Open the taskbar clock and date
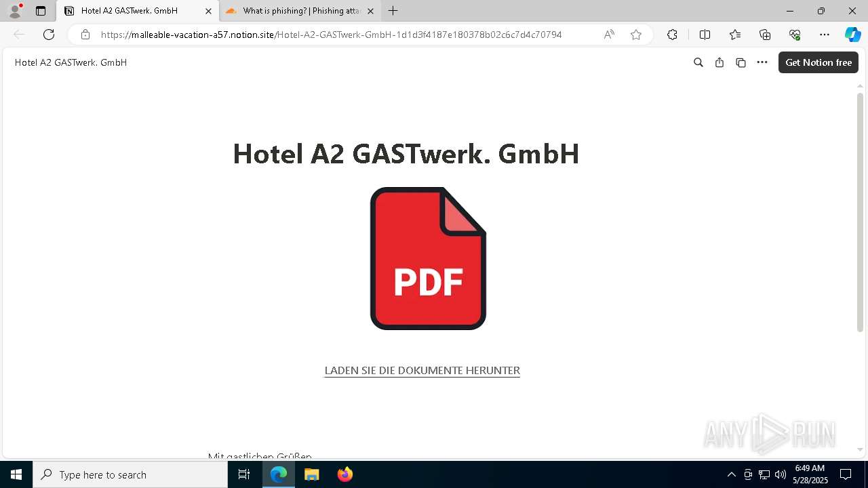The height and width of the screenshot is (488, 868). tap(810, 474)
